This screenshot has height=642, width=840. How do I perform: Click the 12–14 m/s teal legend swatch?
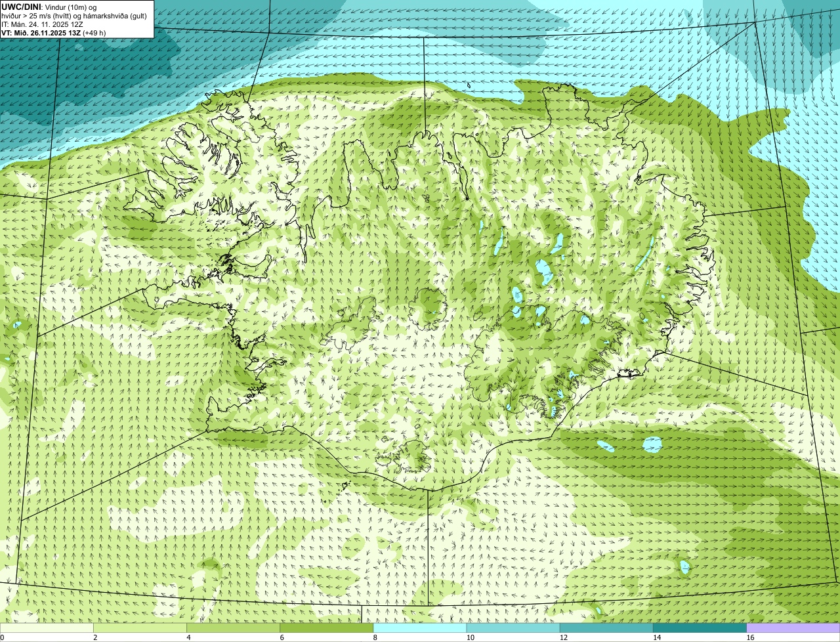point(606,628)
